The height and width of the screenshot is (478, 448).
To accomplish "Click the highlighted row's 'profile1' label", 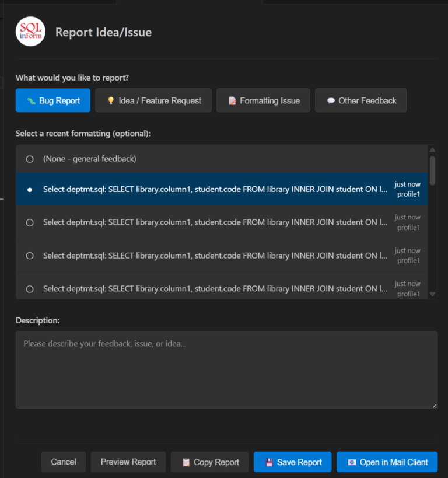I will tap(409, 194).
